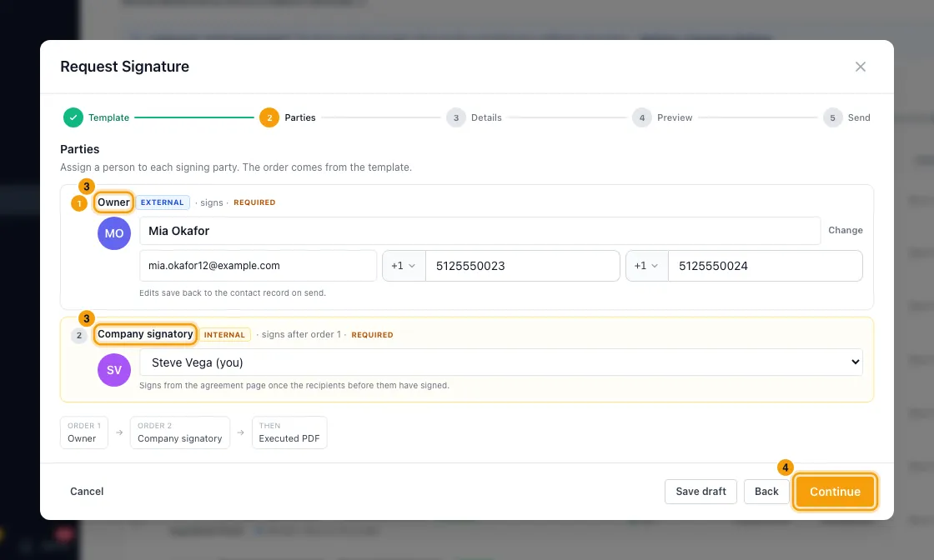Click the ORDER 1 Owner flow box
This screenshot has height=560, width=934.
(84, 432)
